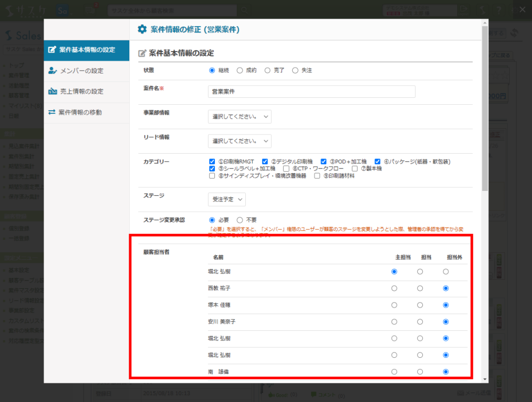Click the gear icon beside 案件情報の修正 title
The image size is (532, 402).
click(142, 29)
